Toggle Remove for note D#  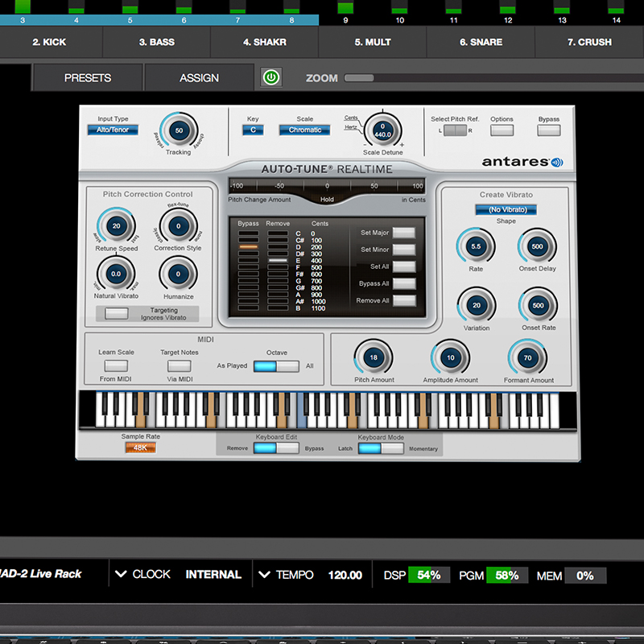pos(278,254)
